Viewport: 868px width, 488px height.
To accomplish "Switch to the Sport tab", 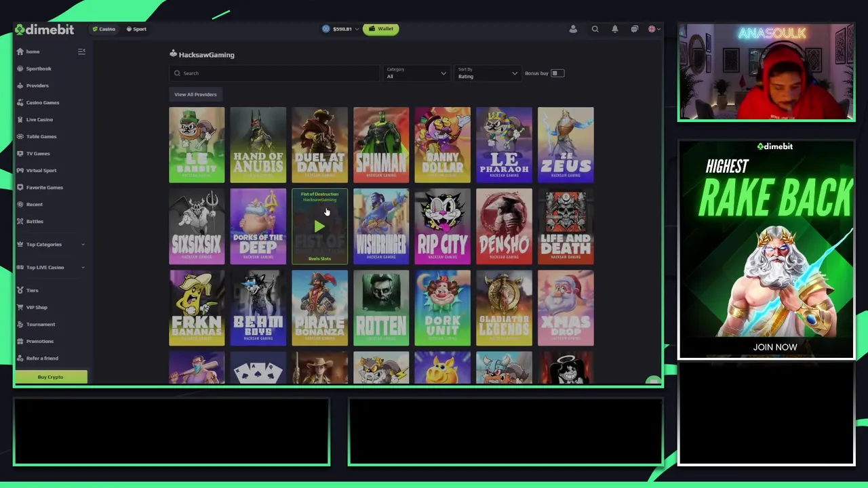I will tap(136, 29).
